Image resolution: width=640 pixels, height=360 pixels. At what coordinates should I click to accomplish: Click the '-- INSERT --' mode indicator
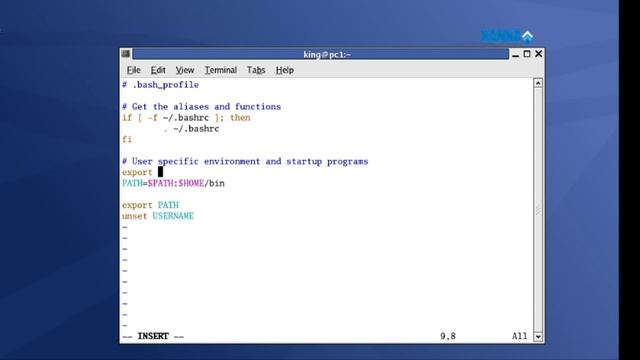pyautogui.click(x=153, y=336)
